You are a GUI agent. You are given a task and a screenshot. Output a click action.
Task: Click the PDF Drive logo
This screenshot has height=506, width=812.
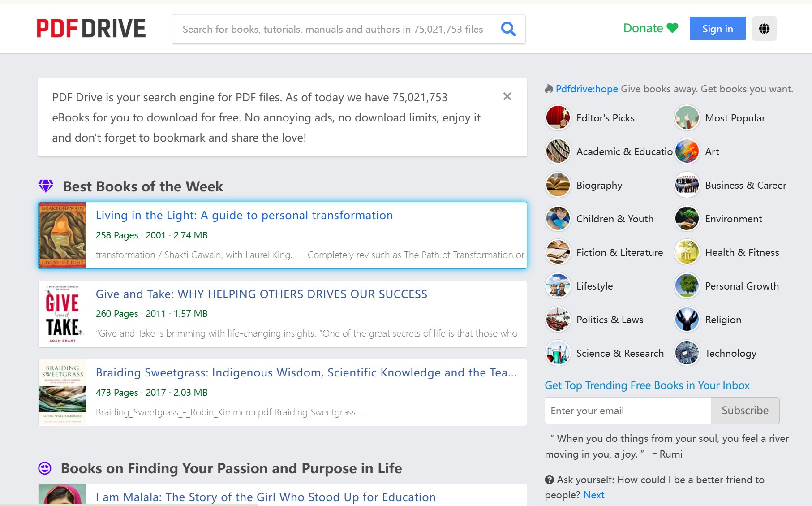tap(91, 28)
